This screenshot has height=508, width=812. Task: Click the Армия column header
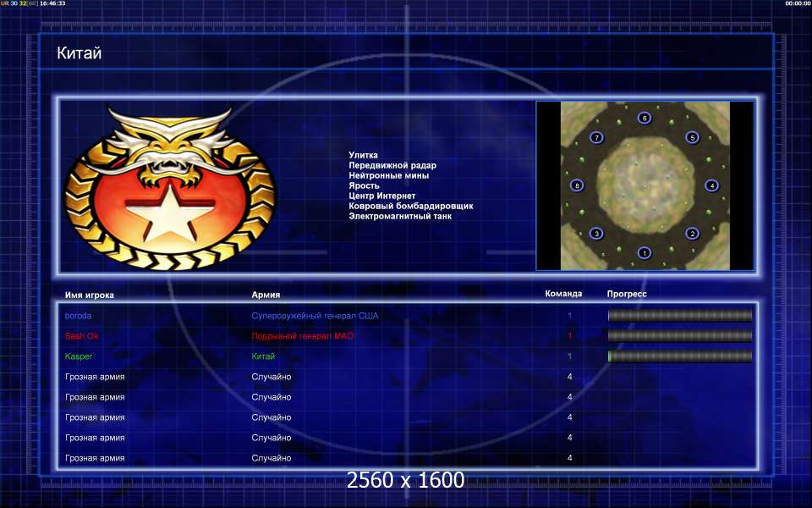click(266, 295)
